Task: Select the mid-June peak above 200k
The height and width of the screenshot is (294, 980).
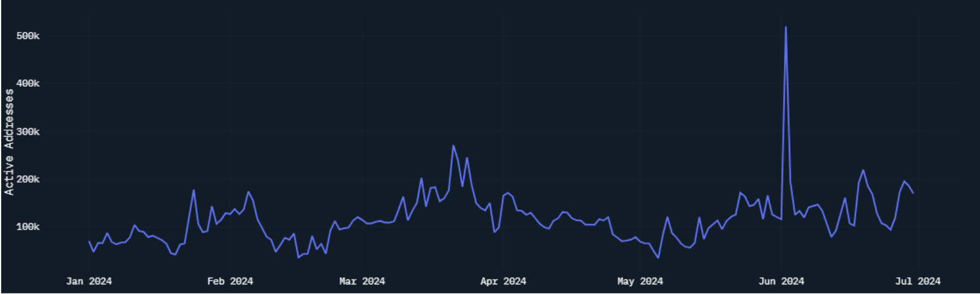Action: coord(863,170)
